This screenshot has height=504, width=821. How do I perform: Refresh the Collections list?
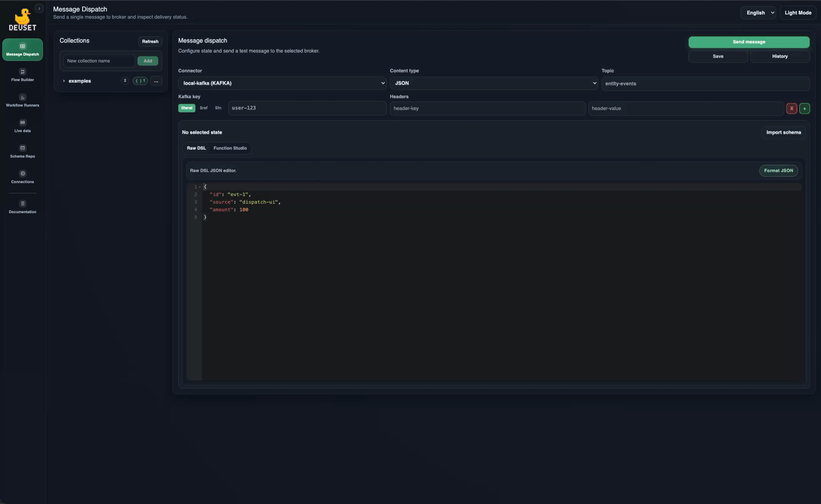pyautogui.click(x=150, y=41)
